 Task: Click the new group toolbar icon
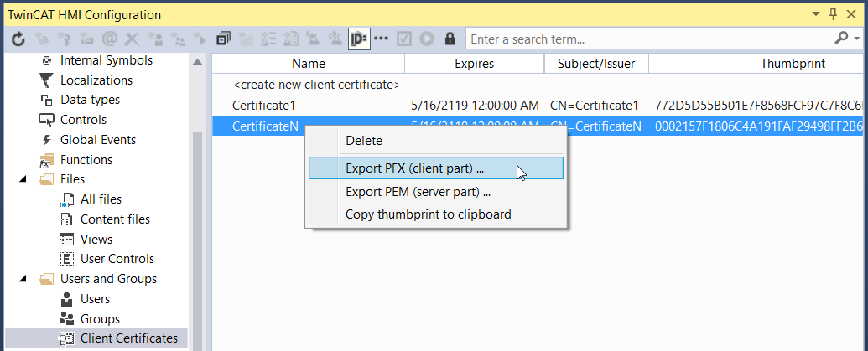pyautogui.click(x=179, y=39)
